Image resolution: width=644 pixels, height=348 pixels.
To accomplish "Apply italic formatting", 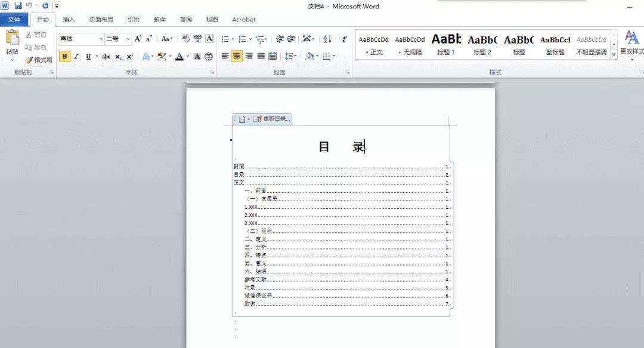I will tap(76, 56).
